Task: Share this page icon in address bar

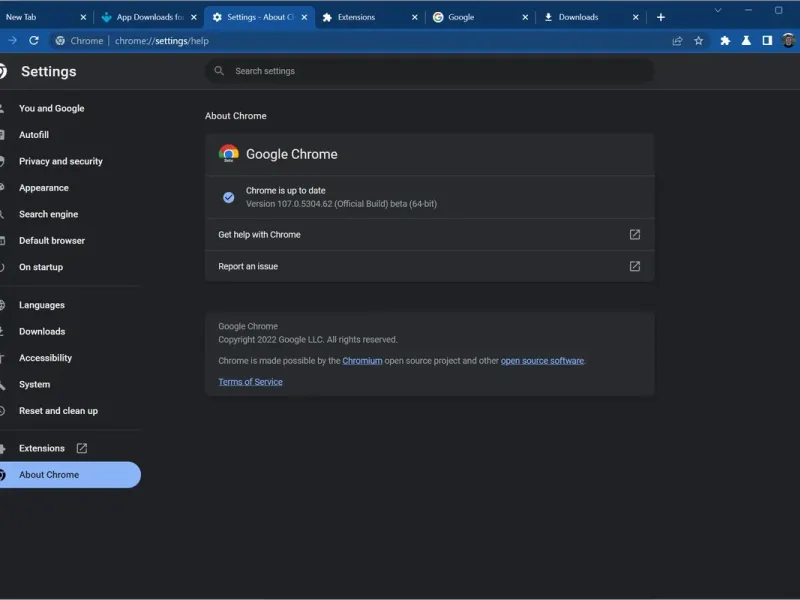Action: coord(677,41)
